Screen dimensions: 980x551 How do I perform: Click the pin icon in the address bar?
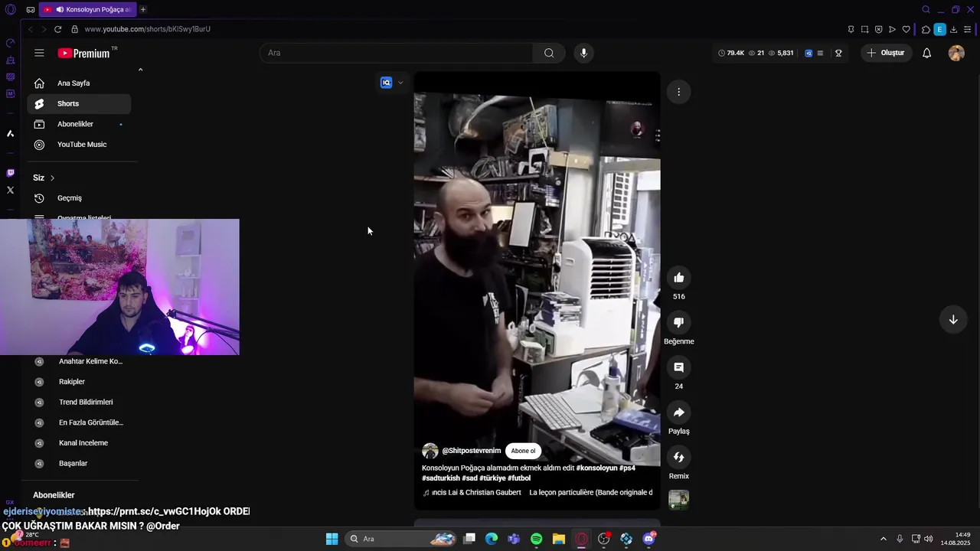pos(851,29)
